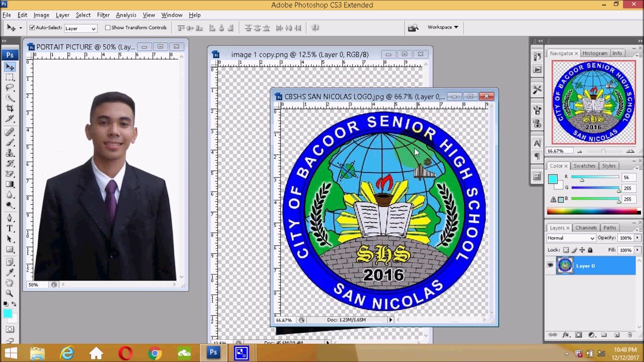
Task: Hide Layer 0 with the eye icon
Action: (x=550, y=265)
